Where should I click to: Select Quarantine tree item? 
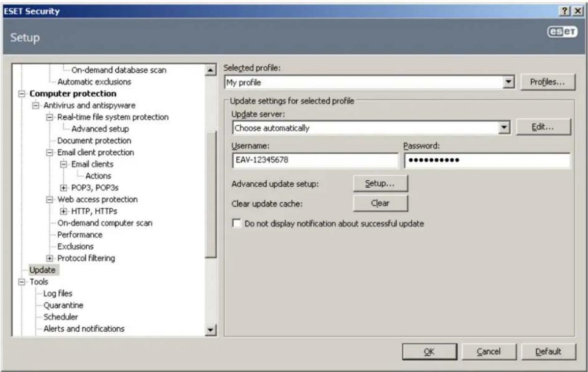click(63, 305)
